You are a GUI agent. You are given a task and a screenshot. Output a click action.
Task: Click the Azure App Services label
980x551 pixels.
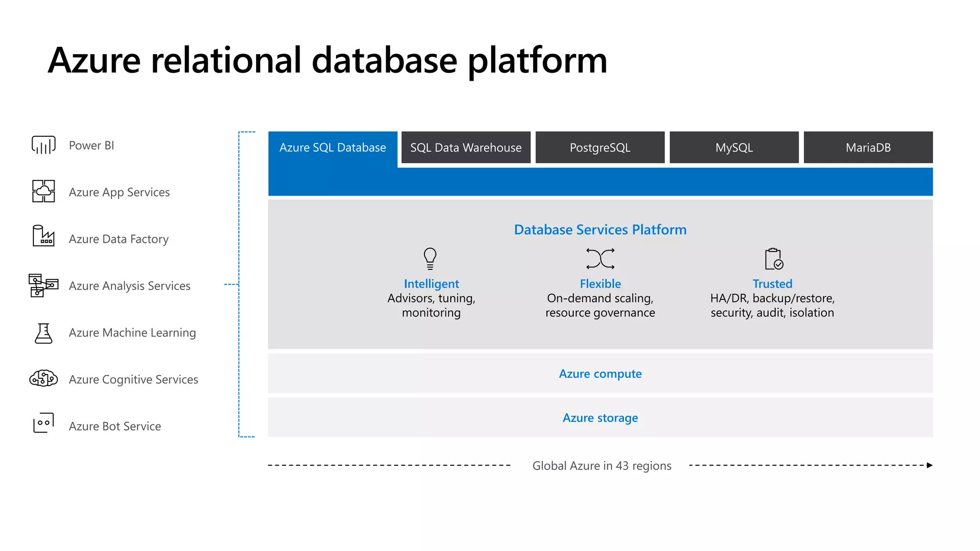point(119,192)
